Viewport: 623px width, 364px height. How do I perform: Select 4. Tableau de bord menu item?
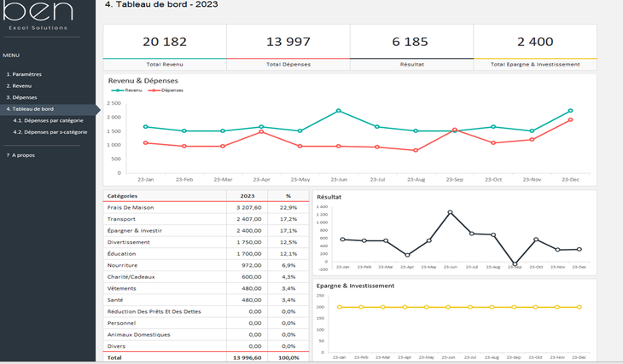point(31,109)
